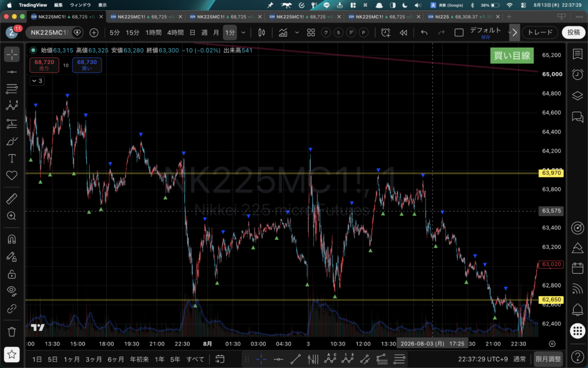Open a new tab with plus
The height and width of the screenshot is (368, 588).
[509, 17]
